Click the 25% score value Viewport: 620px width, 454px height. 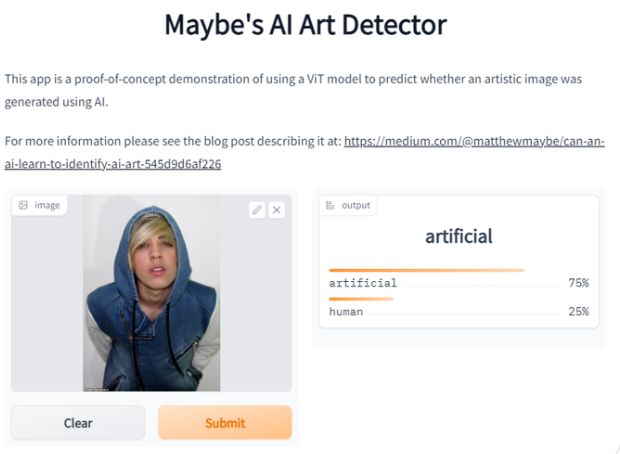click(578, 312)
